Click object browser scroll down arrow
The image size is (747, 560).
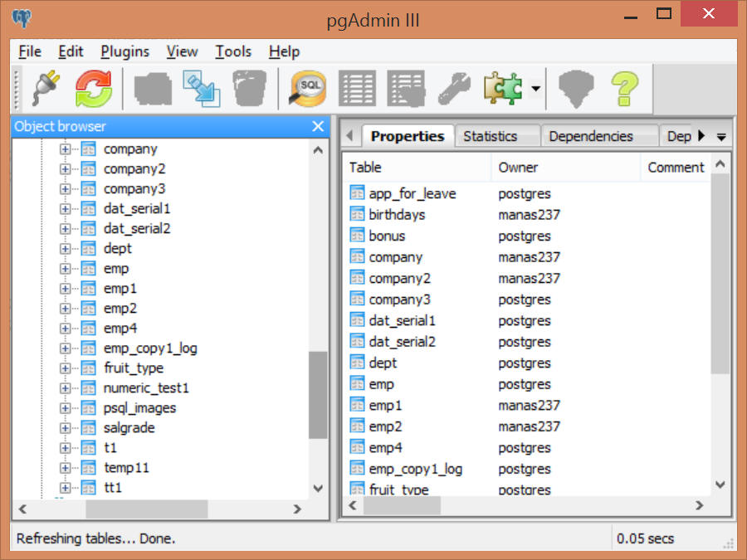coord(318,488)
